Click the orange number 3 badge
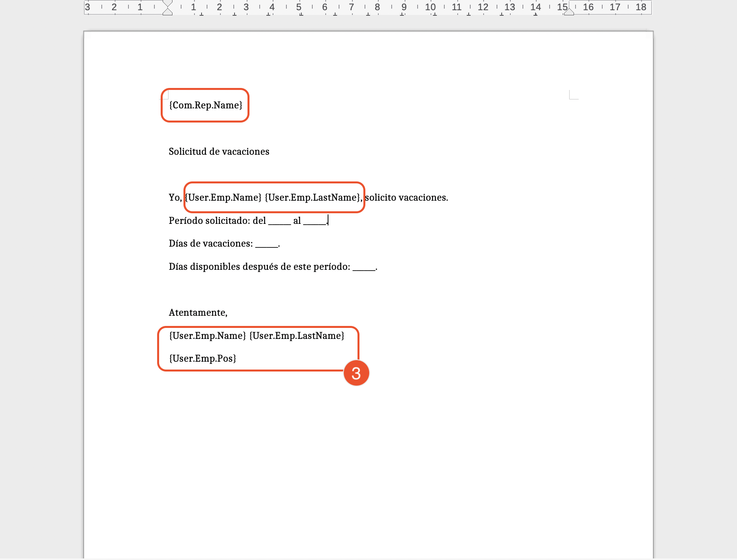Image resolution: width=737 pixels, height=560 pixels. pos(356,373)
